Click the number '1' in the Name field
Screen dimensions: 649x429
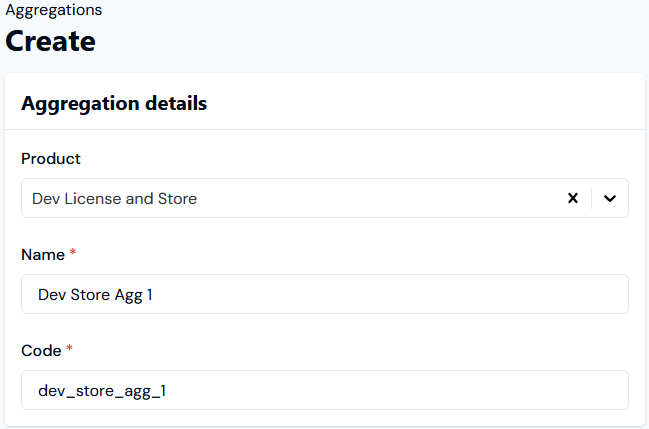(151, 295)
